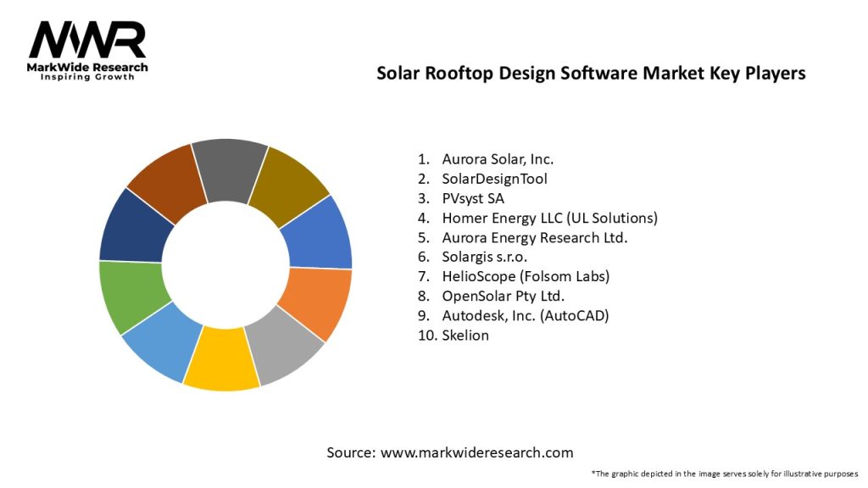The height and width of the screenshot is (488, 868).
Task: Open the www.markwideresearch.com source link
Action: coord(476,452)
